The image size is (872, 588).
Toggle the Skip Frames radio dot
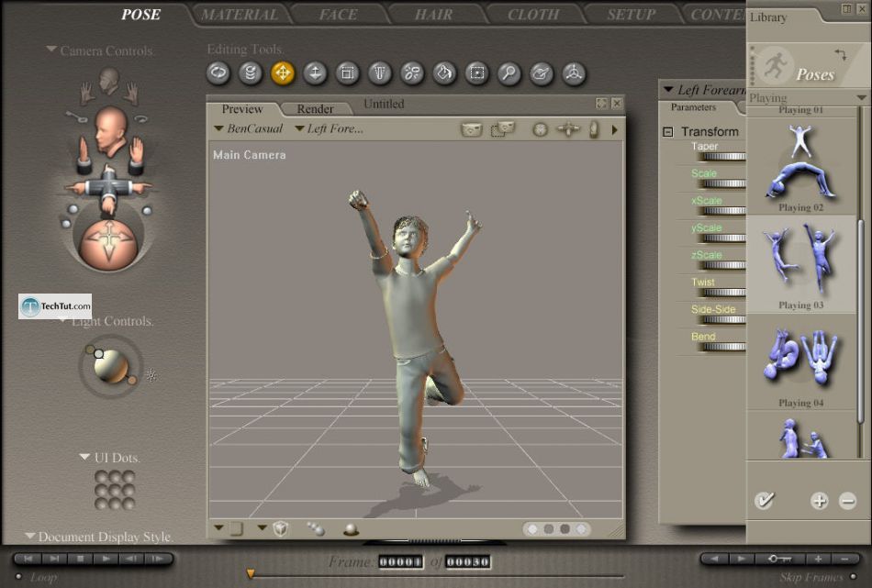854,576
